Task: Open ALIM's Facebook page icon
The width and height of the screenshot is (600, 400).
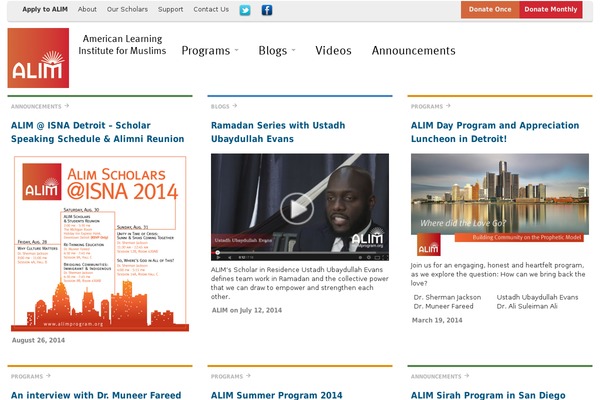Action: pos(267,10)
